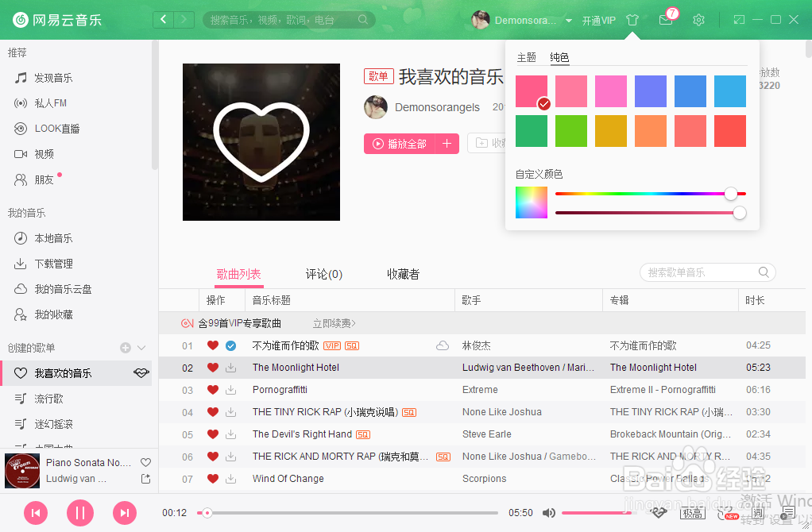Viewport: 812px width, 532px height.
Task: Go back with the left arrow
Action: (163, 20)
